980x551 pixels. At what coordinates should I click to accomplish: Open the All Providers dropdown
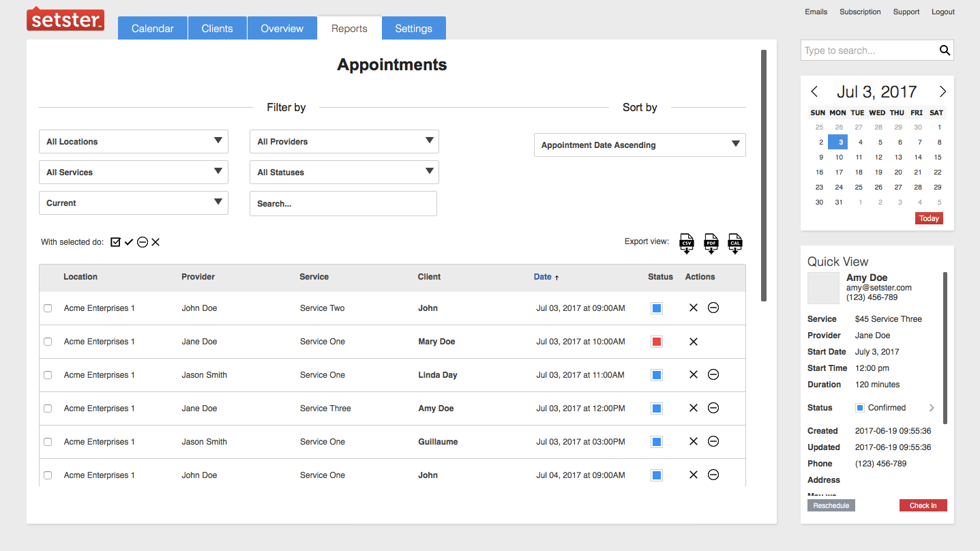[x=344, y=142]
